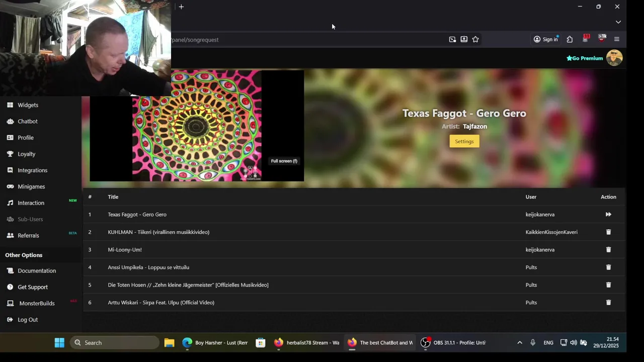Image resolution: width=644 pixels, height=362 pixels.
Task: Delete the Anssi Umpikela song request
Action: (608, 267)
